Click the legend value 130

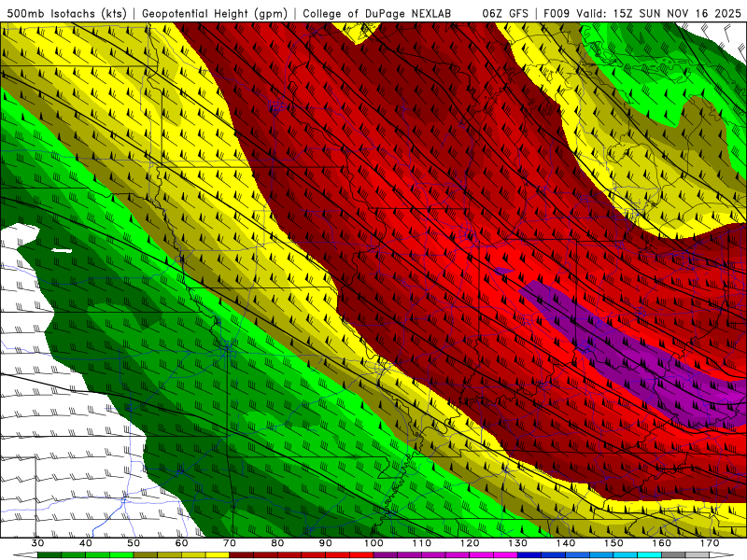[x=517, y=543]
